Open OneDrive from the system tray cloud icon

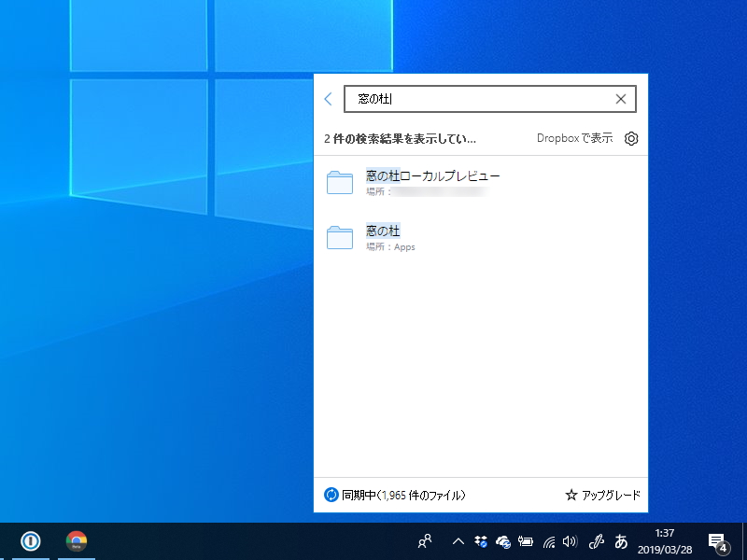[x=503, y=541]
